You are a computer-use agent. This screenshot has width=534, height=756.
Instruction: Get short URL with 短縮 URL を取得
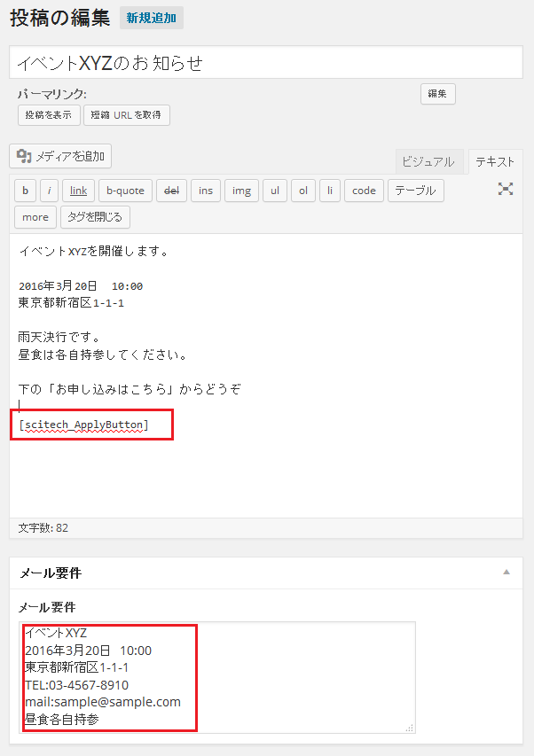pos(126,115)
